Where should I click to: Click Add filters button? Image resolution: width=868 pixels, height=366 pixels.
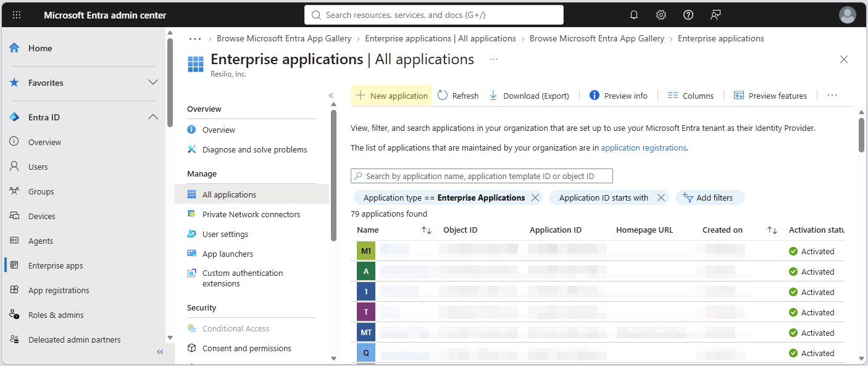click(x=710, y=198)
